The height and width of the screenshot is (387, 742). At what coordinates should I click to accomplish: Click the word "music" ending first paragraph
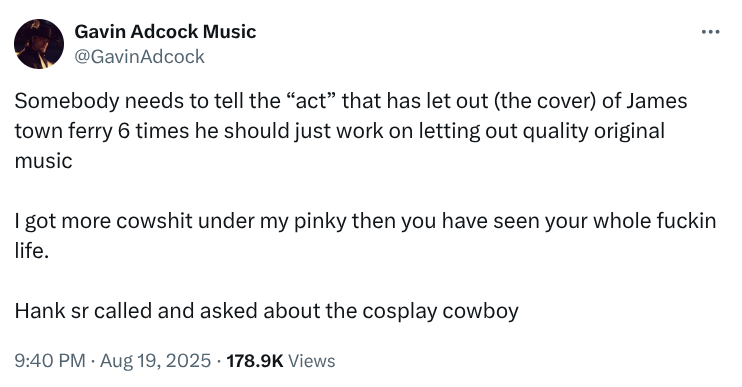[44, 161]
